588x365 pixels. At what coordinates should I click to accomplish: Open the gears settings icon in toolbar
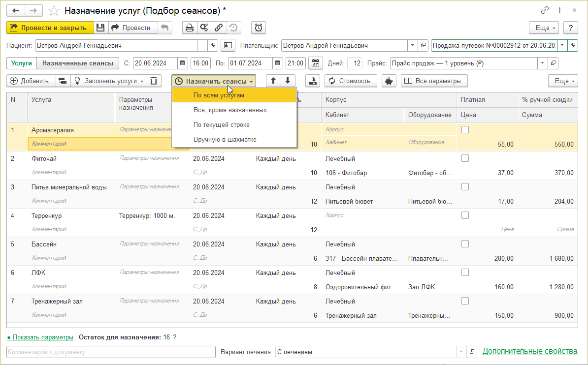(x=204, y=28)
